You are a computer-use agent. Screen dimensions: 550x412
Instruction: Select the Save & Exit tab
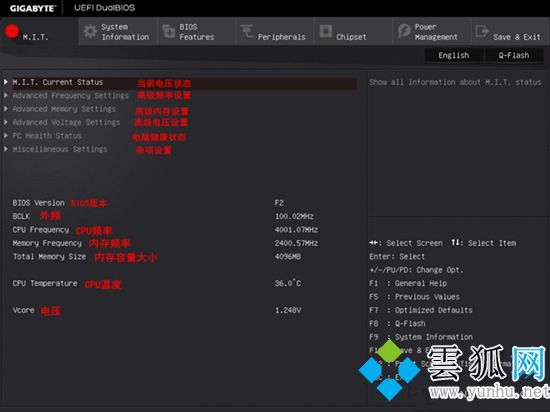[510, 32]
